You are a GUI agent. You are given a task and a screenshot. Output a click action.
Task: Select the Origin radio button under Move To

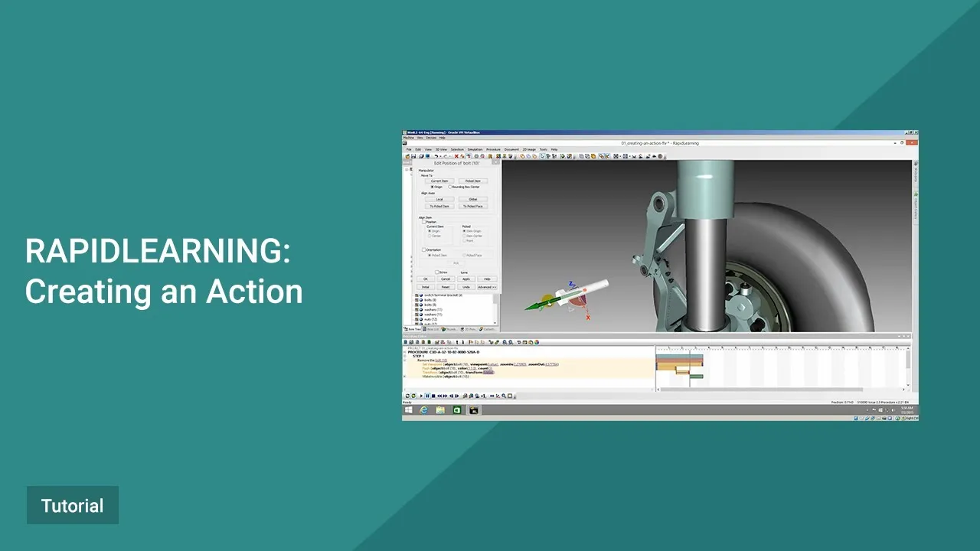(x=433, y=187)
